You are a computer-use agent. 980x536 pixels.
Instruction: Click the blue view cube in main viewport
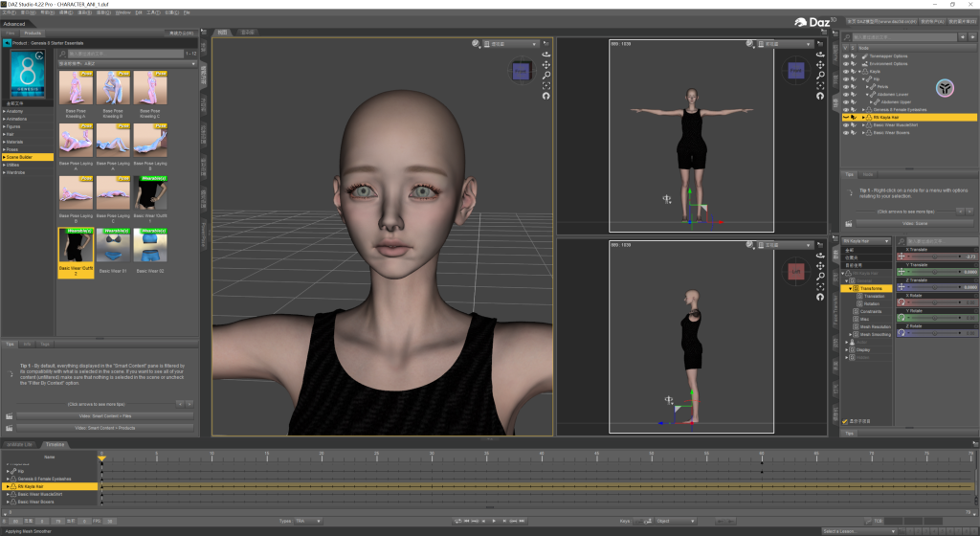coord(521,72)
